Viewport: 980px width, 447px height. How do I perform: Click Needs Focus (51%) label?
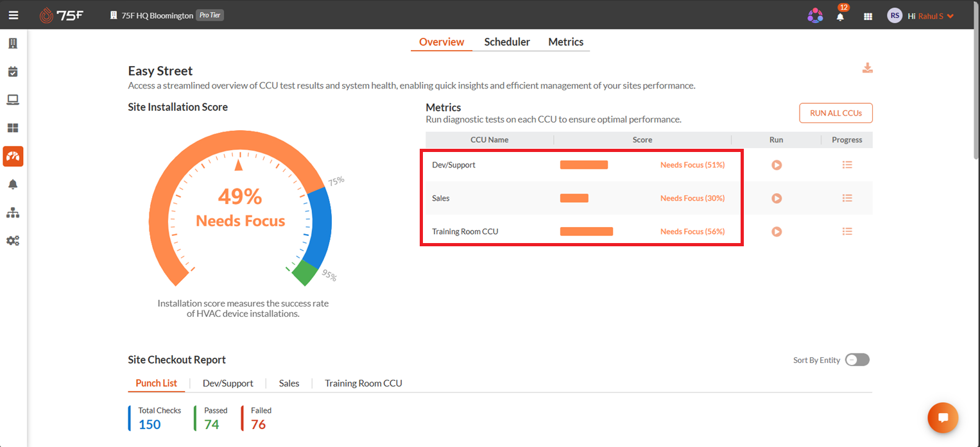[692, 165]
